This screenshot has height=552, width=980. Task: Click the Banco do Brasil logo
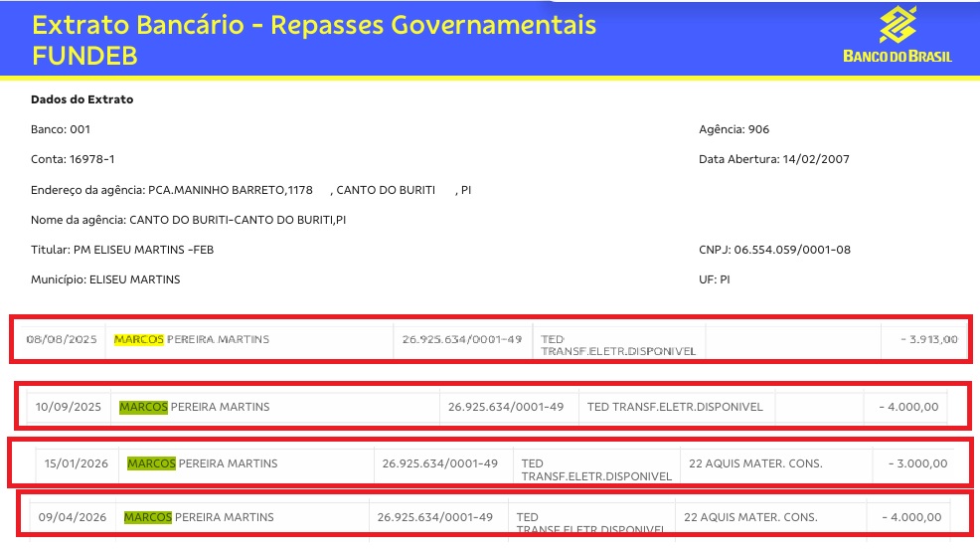coord(897,36)
